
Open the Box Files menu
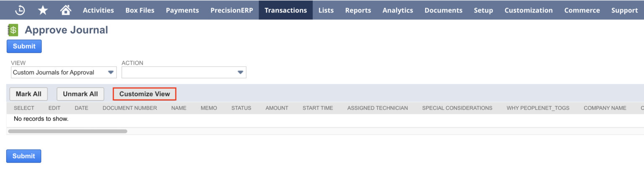coord(140,10)
